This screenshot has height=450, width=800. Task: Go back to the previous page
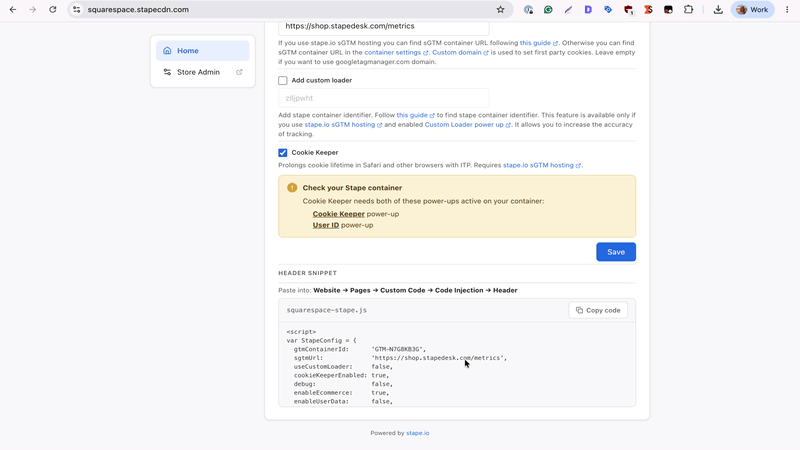point(13,9)
